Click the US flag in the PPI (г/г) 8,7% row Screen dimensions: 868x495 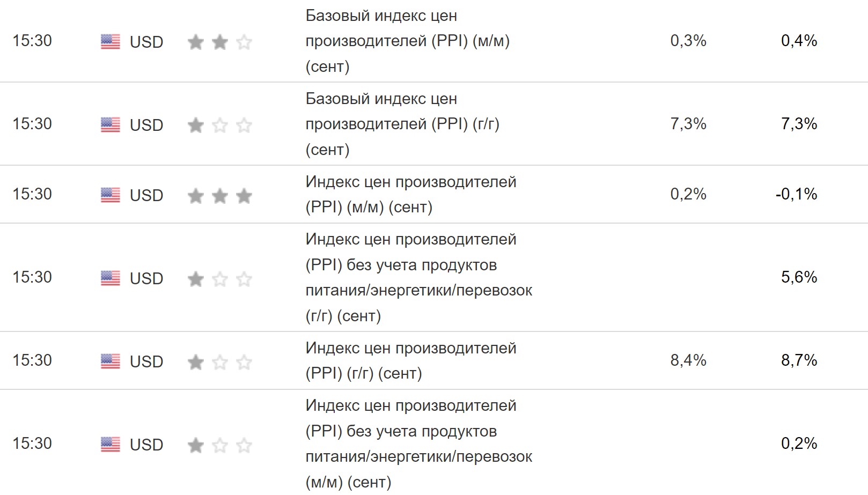pyautogui.click(x=111, y=361)
